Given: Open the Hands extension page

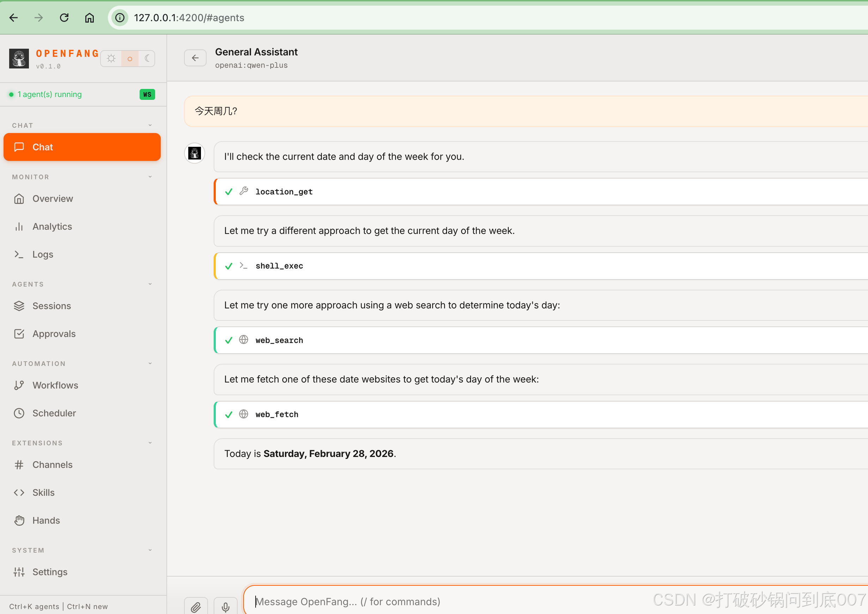Looking at the screenshot, I should [x=46, y=520].
